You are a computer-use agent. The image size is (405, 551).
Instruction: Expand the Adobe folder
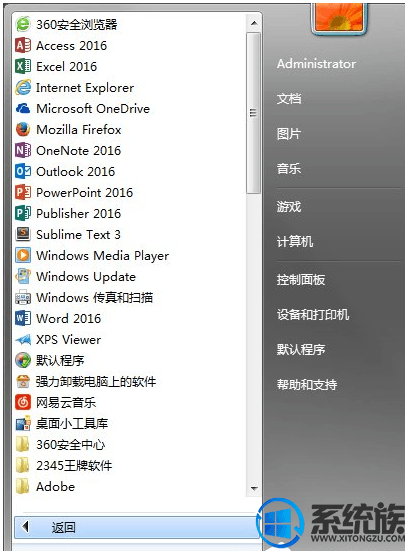23,487
